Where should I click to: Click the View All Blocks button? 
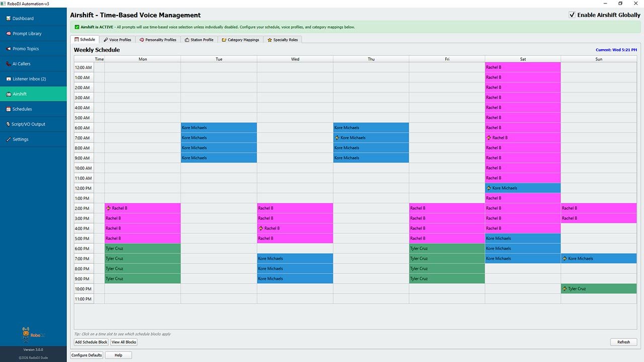tap(123, 342)
